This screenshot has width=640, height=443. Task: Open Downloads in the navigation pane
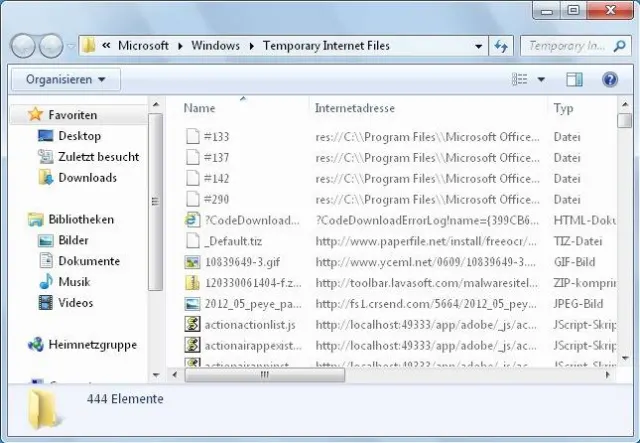pyautogui.click(x=87, y=178)
